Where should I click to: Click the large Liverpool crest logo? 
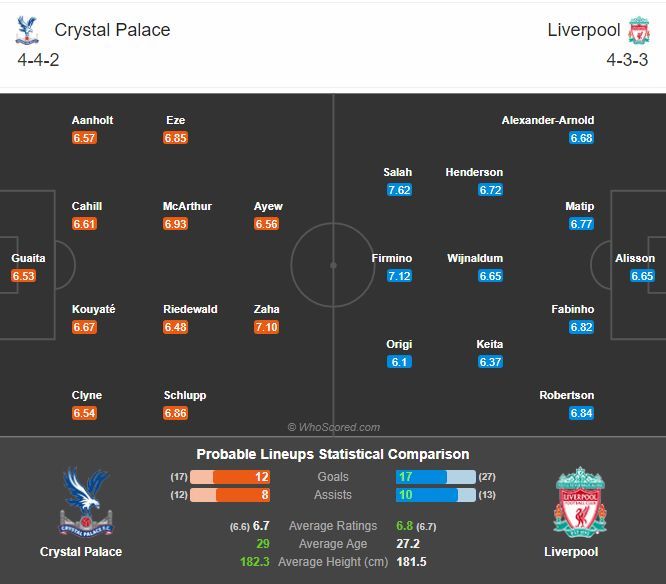(579, 503)
